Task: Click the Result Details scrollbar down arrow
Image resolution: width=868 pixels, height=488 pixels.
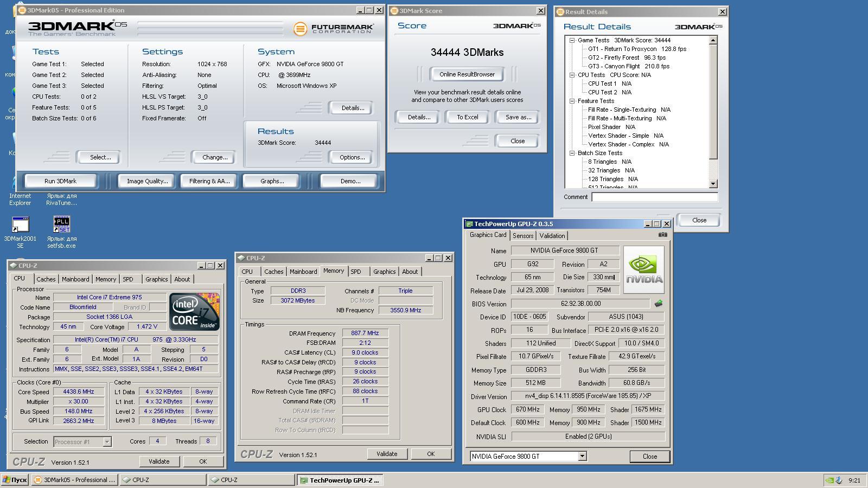Action: 713,184
